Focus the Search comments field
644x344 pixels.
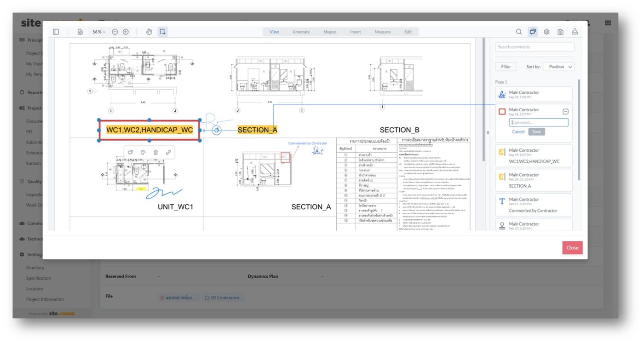535,47
